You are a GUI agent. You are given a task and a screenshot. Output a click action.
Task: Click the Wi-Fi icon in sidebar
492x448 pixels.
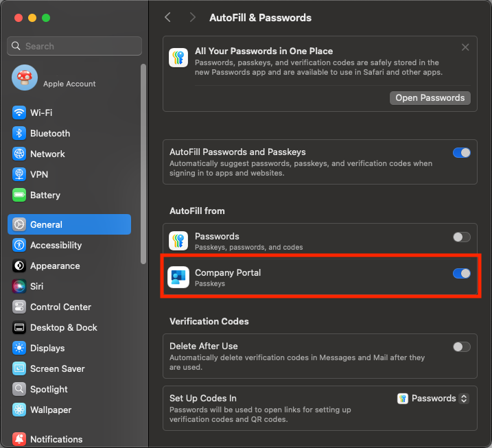point(19,113)
